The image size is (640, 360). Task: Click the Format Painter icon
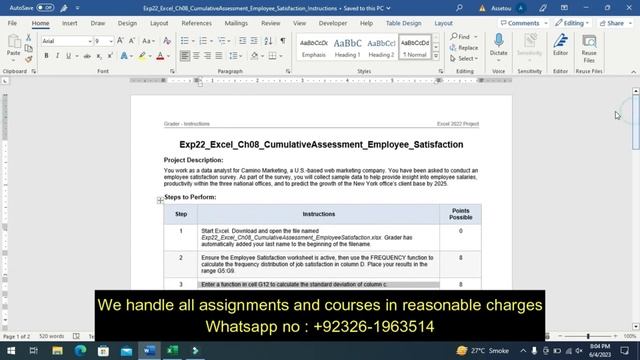coord(28,60)
